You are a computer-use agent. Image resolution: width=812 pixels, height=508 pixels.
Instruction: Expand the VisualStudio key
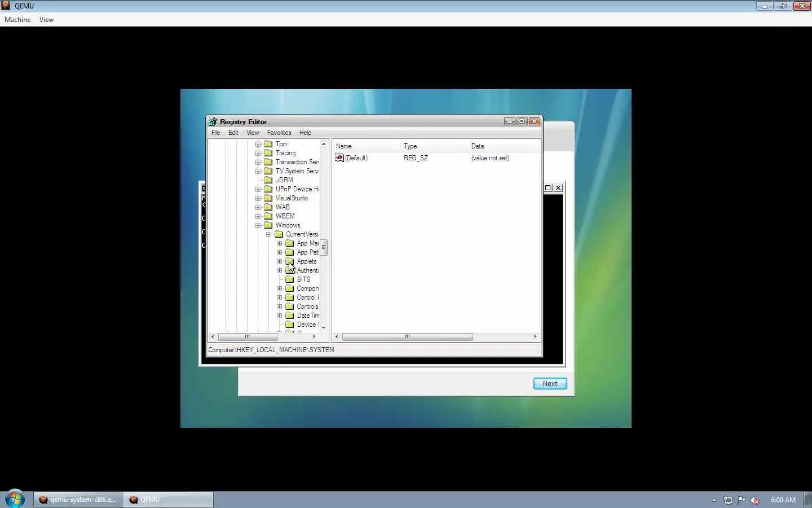tap(258, 198)
